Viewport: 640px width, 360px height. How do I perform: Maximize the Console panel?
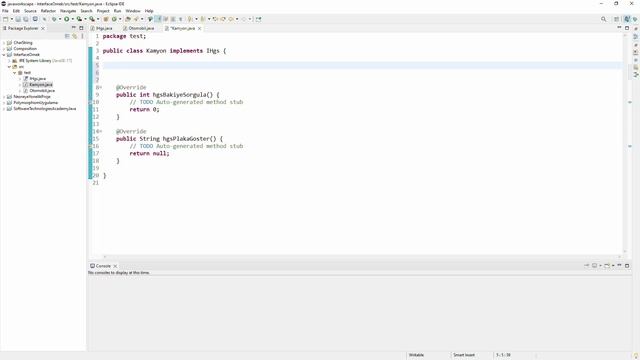point(627,265)
